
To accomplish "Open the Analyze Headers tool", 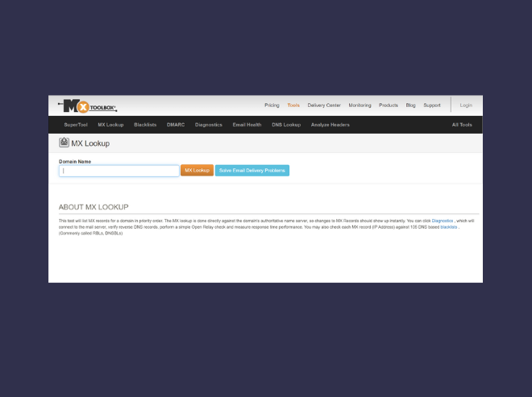I will click(x=330, y=125).
